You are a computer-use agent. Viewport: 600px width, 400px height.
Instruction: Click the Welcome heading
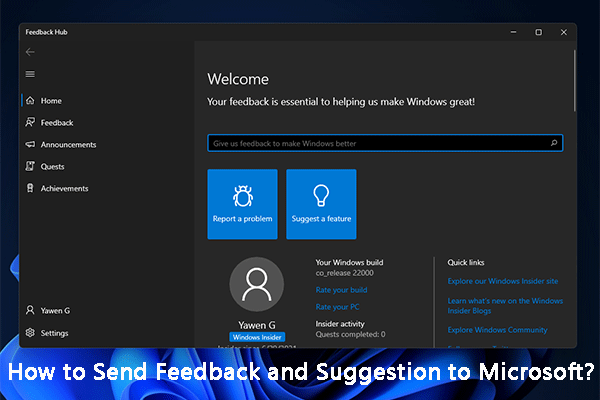[x=238, y=79]
